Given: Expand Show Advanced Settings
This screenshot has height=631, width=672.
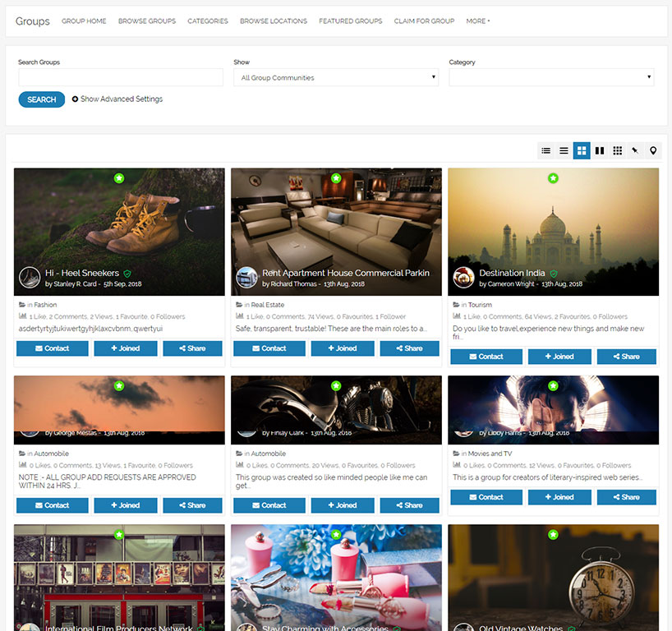Looking at the screenshot, I should [x=117, y=99].
